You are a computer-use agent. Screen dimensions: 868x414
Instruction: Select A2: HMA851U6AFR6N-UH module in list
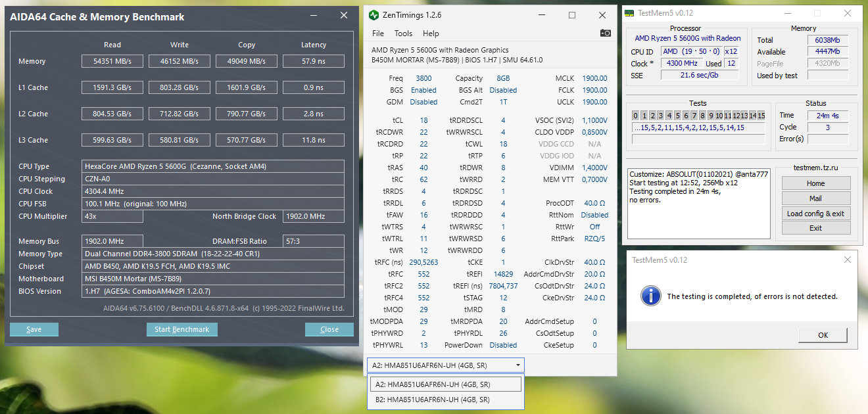[x=446, y=384]
